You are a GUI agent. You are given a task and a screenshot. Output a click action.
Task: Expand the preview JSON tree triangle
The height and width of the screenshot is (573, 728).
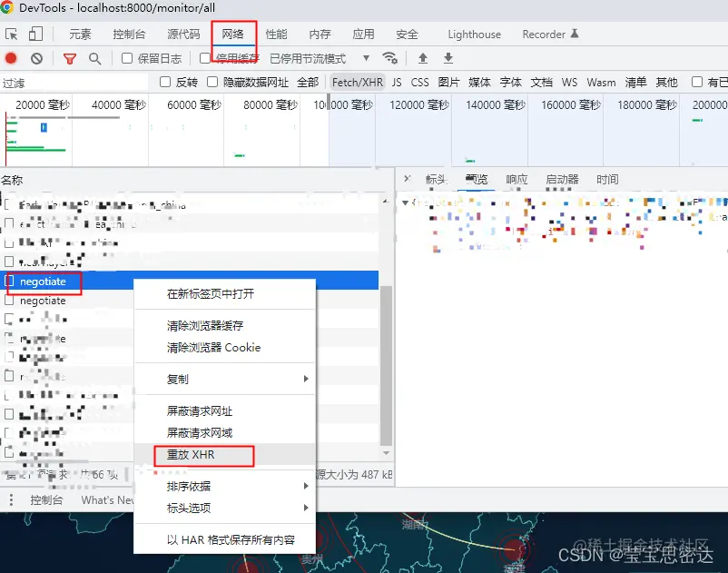pyautogui.click(x=406, y=203)
